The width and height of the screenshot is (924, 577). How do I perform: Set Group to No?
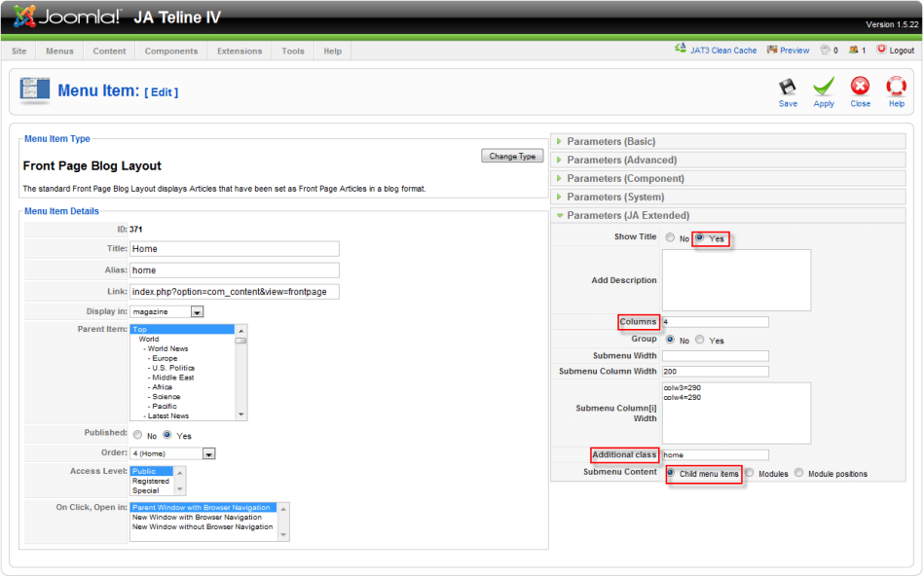click(x=670, y=340)
